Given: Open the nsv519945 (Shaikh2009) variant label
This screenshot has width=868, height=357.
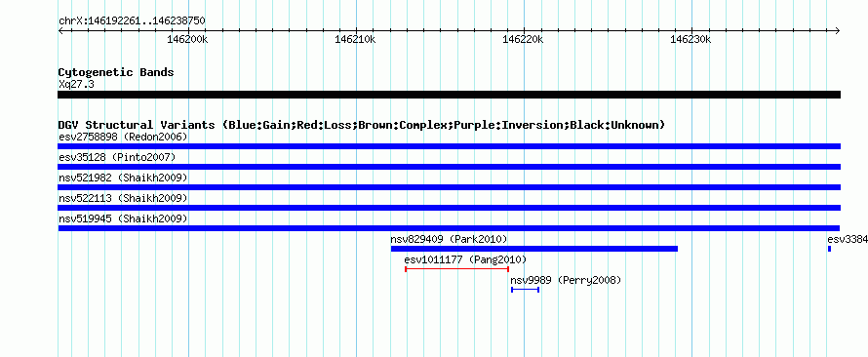Looking at the screenshot, I should pyautogui.click(x=123, y=218).
